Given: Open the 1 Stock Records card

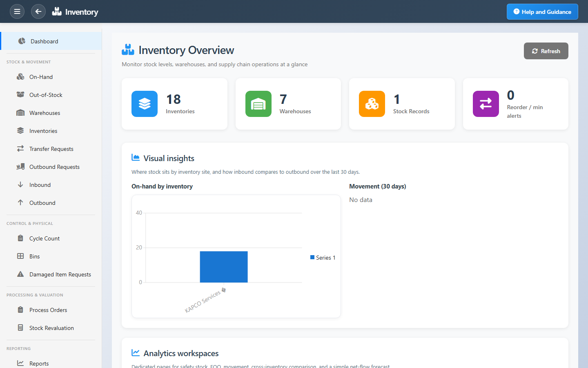Looking at the screenshot, I should (x=402, y=104).
